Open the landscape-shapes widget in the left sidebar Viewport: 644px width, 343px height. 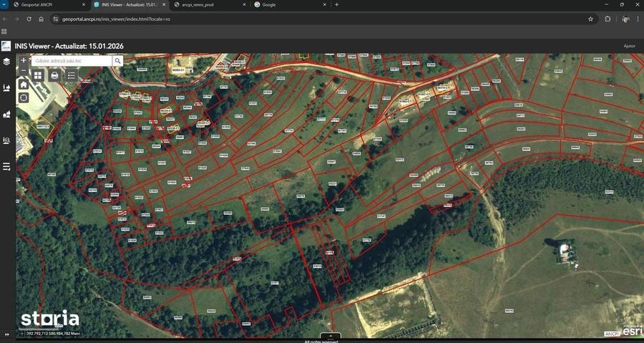(6, 114)
